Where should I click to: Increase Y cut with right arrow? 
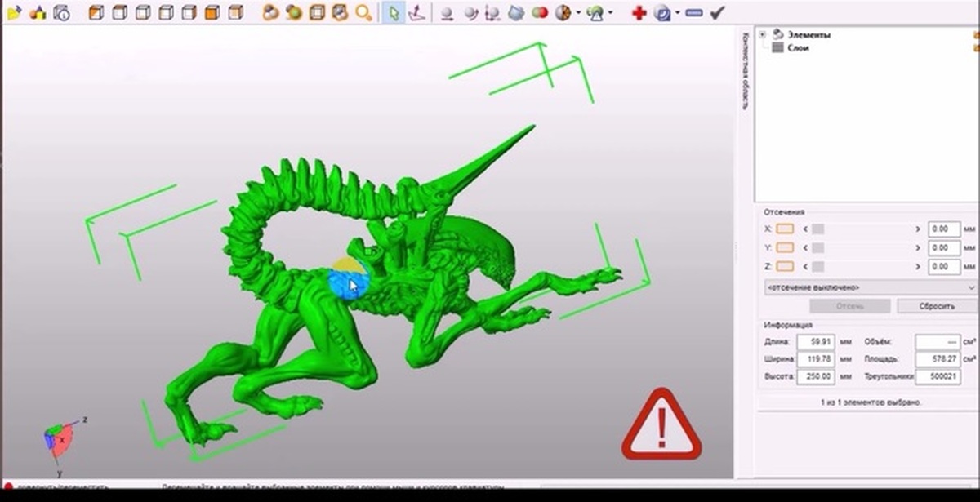918,247
